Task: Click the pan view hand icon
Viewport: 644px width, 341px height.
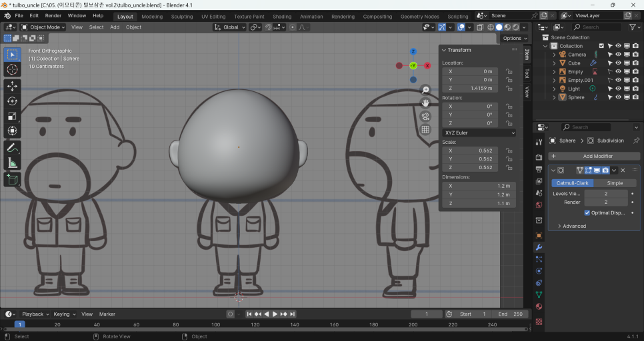Action: (425, 103)
